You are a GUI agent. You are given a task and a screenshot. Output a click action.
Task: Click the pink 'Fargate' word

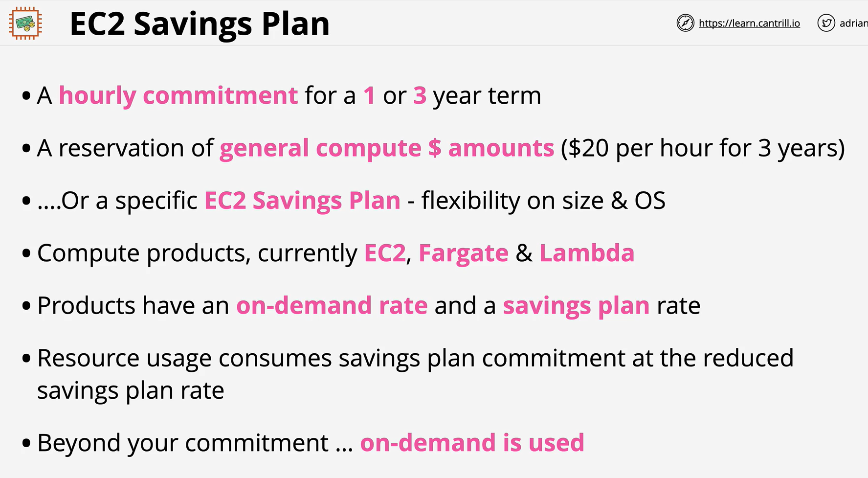point(464,254)
